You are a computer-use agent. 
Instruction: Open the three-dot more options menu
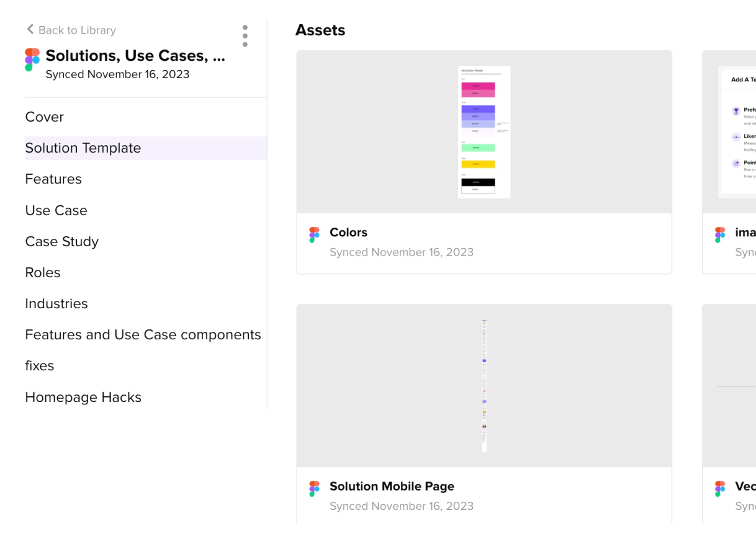245,36
